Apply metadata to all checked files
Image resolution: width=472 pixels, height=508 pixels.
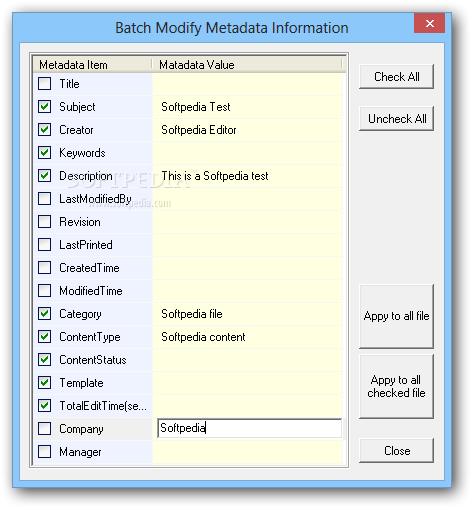click(396, 386)
